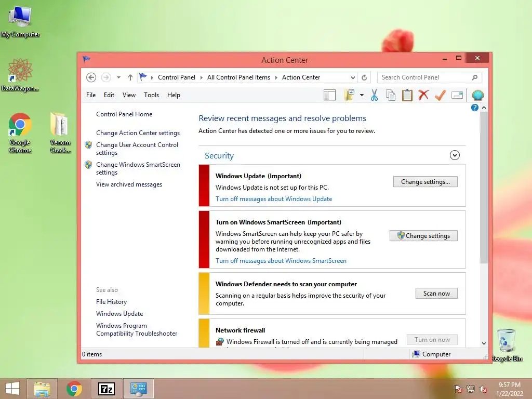
Task: Open Change Windows SmartScreen settings link
Action: [138, 168]
